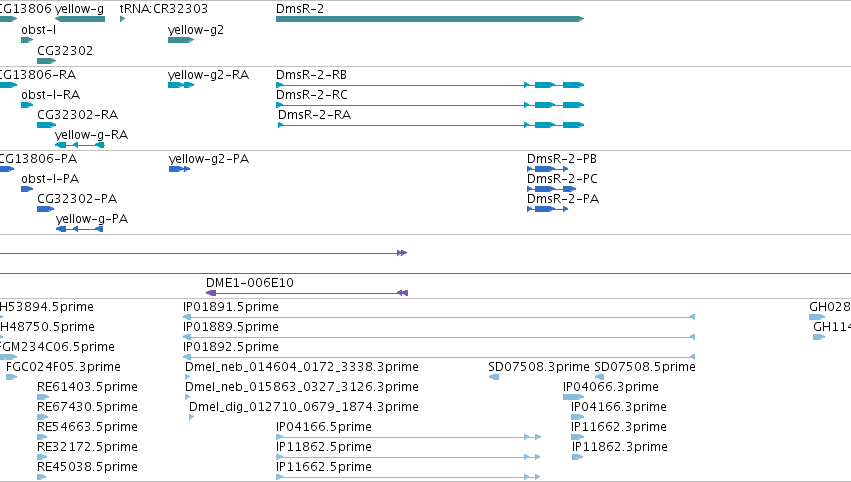Select the H48750.5prime EST label
Screen dimensions: 851x482
click(47, 327)
